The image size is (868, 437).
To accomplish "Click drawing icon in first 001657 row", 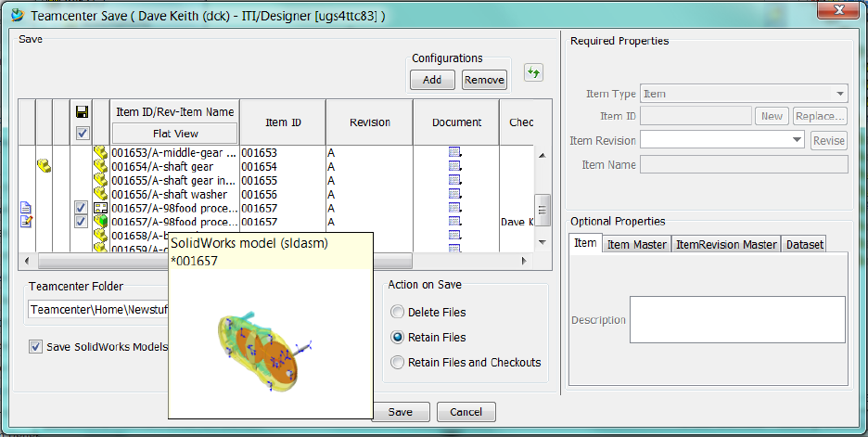I will pyautogui.click(x=100, y=208).
